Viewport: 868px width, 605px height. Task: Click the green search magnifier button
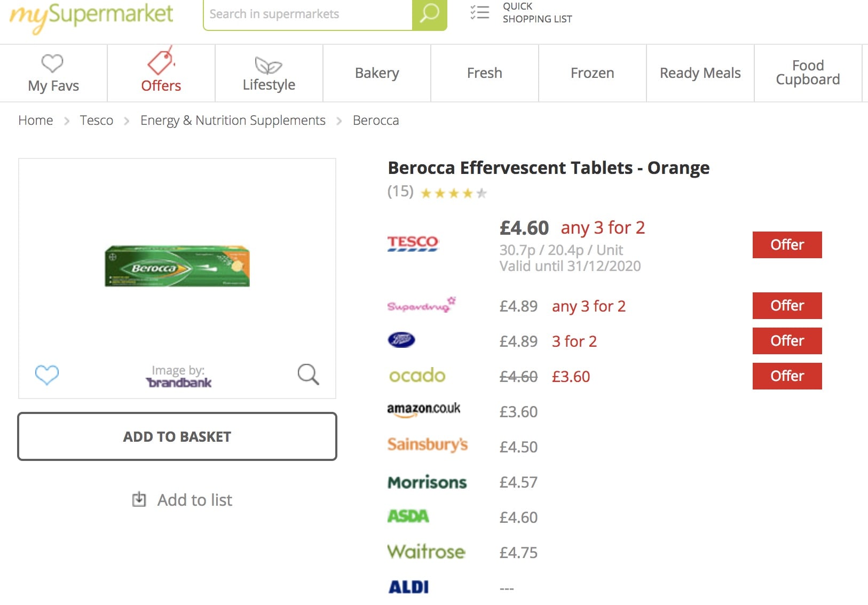(x=429, y=14)
